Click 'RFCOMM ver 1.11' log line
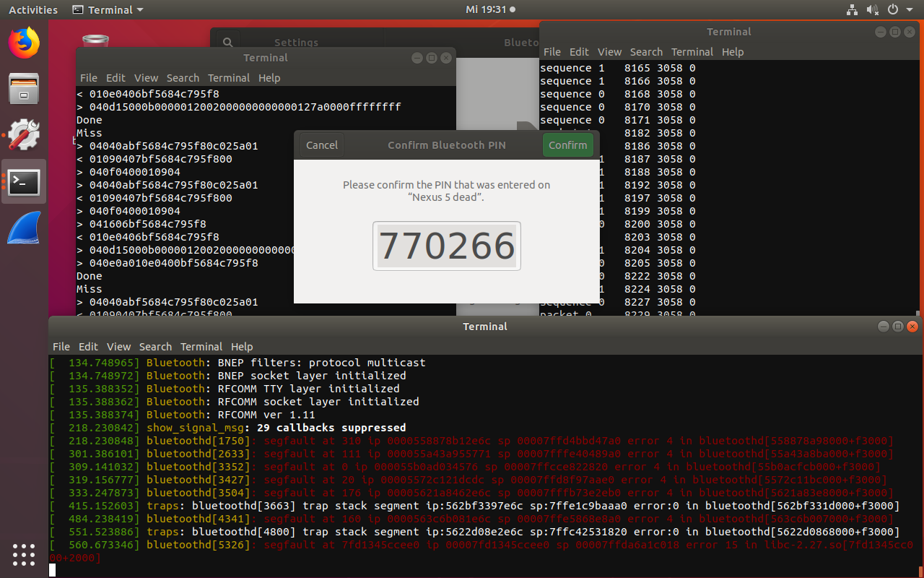 point(182,415)
